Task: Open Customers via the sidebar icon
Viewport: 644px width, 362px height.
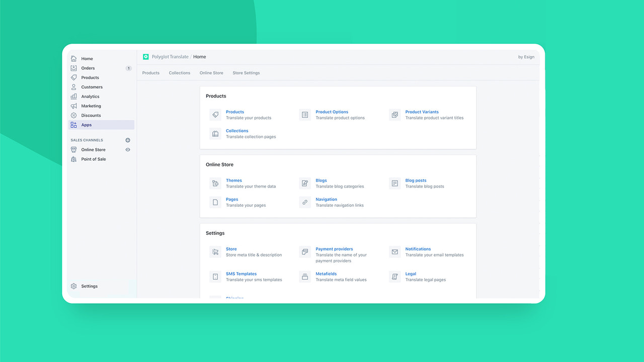Action: (x=74, y=86)
